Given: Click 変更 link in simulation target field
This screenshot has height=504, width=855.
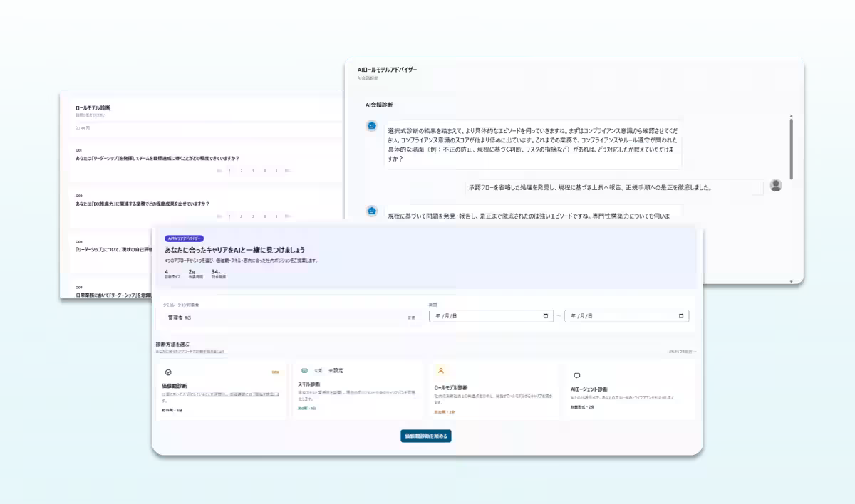Looking at the screenshot, I should coord(411,317).
